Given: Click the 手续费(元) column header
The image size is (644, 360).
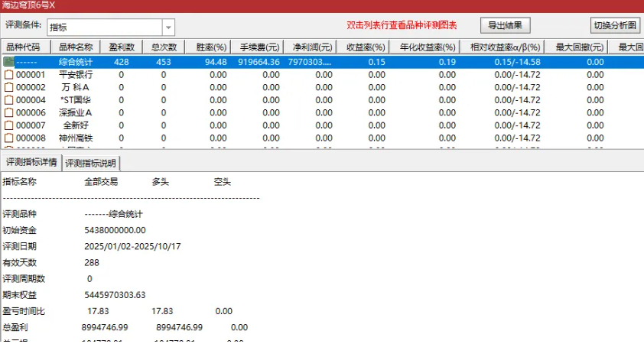Looking at the screenshot, I should tap(259, 47).
